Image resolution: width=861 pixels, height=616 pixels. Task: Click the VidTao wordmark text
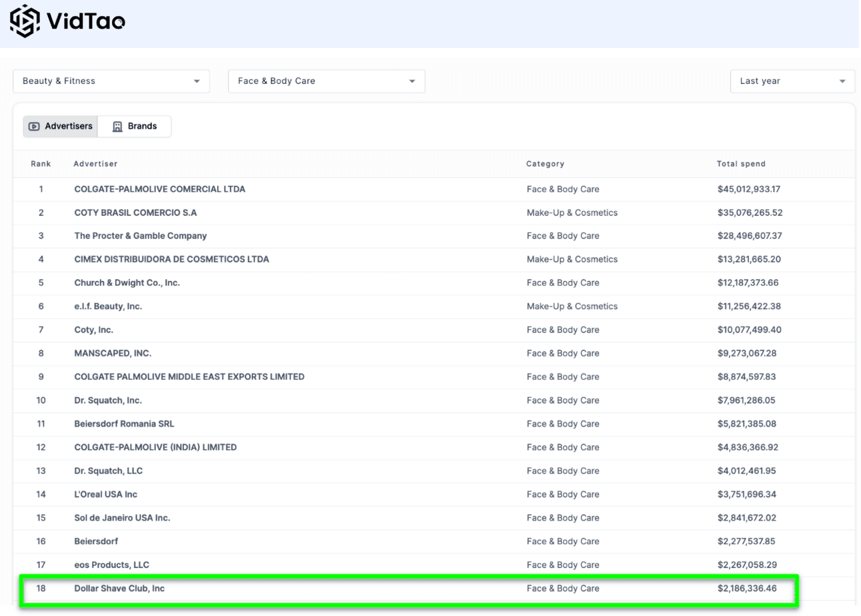point(86,21)
